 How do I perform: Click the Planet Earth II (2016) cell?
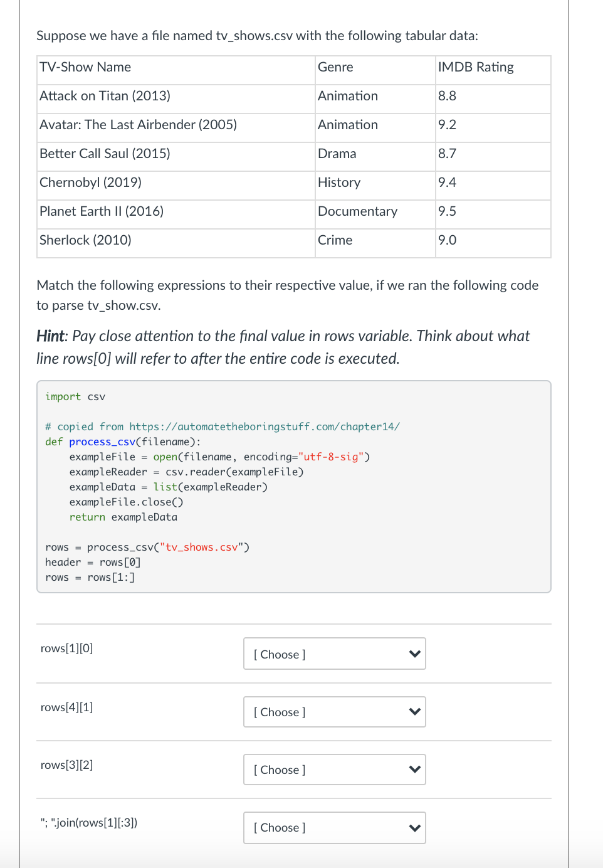coord(101,211)
